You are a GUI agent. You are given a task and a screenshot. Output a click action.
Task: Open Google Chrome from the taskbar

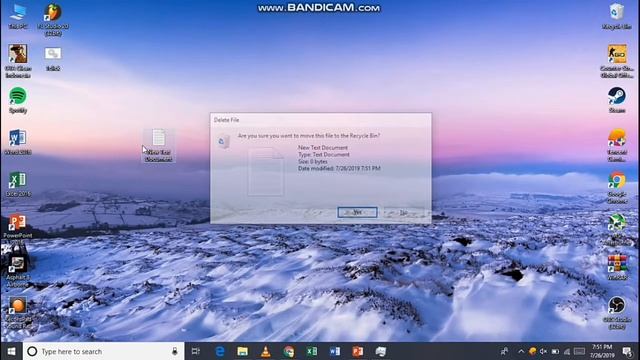(289, 351)
